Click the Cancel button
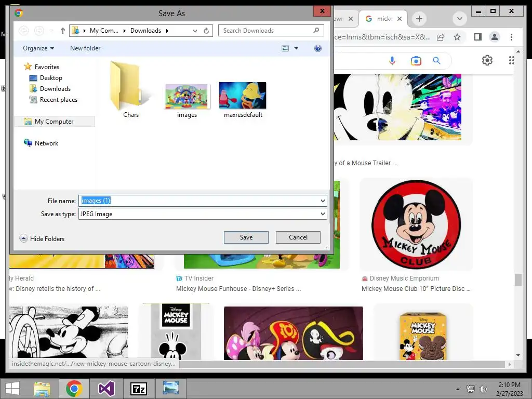This screenshot has height=399, width=532. point(298,237)
